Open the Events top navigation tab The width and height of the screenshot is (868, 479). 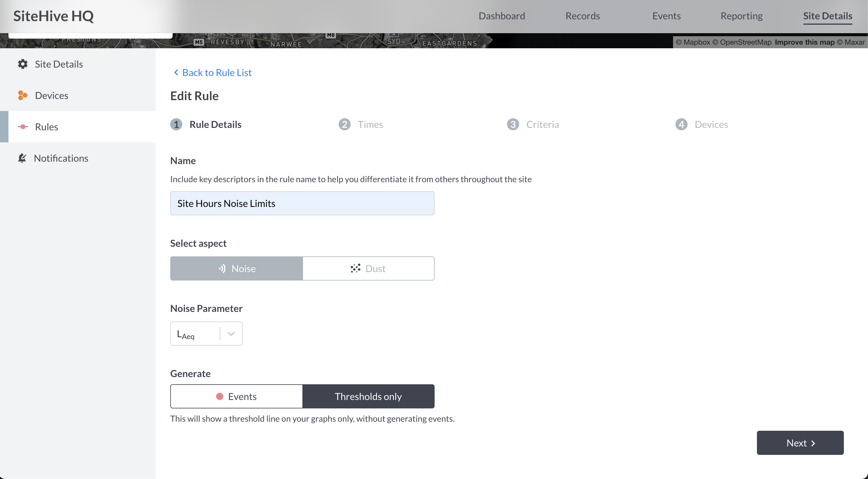666,16
